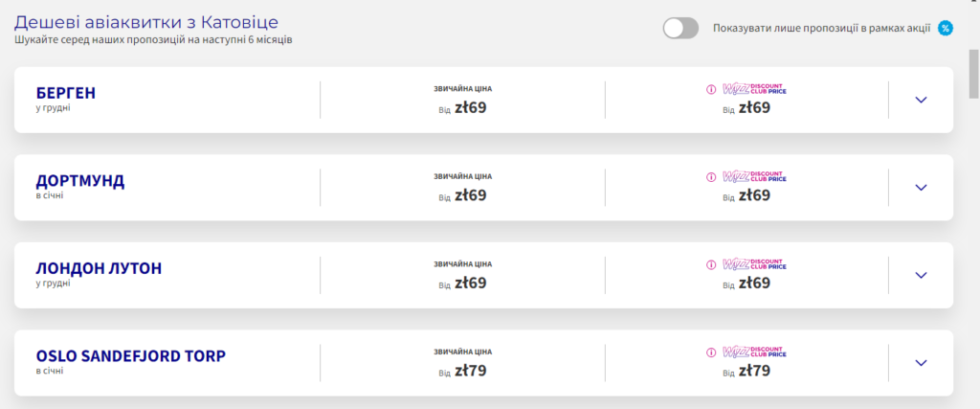Expand the Лондон Лутон flight offers
980x409 pixels.
921,275
